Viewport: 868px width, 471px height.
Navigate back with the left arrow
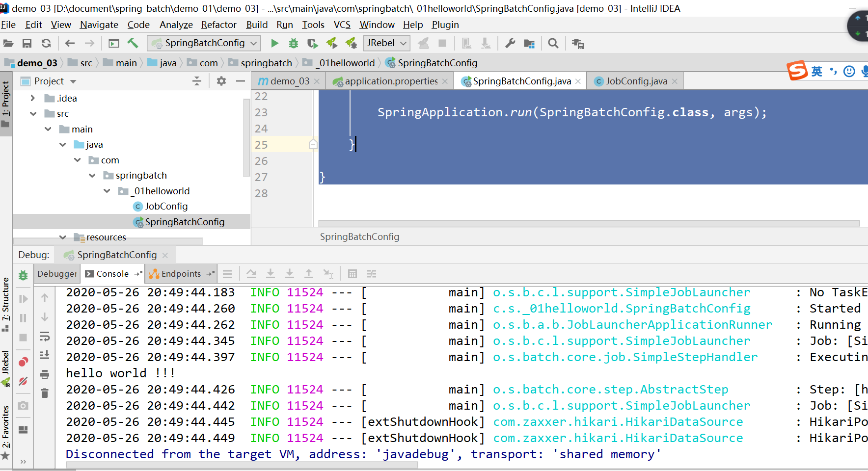(x=70, y=43)
